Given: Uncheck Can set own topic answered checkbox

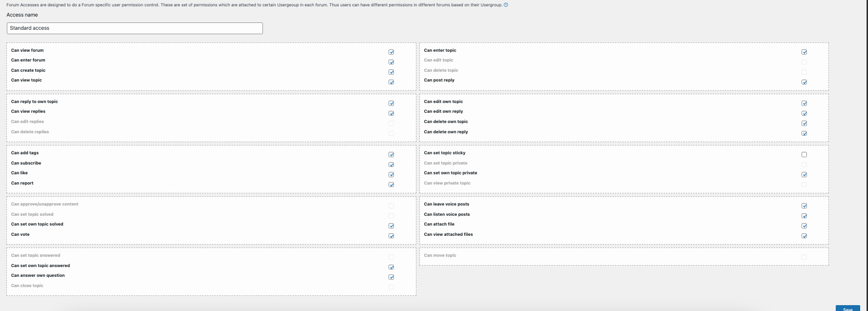Looking at the screenshot, I should (x=391, y=267).
